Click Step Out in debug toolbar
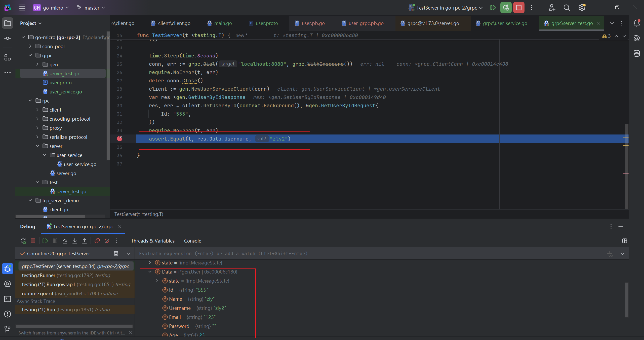 85,241
